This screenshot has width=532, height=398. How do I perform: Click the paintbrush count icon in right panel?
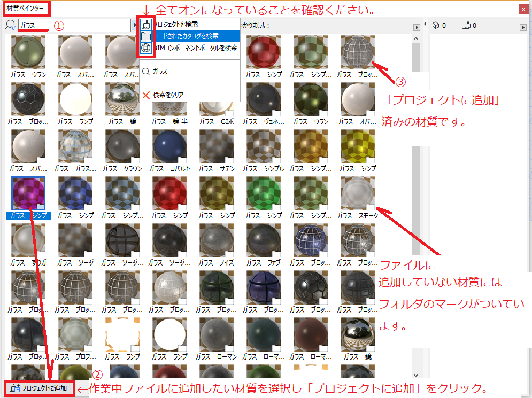pos(466,25)
